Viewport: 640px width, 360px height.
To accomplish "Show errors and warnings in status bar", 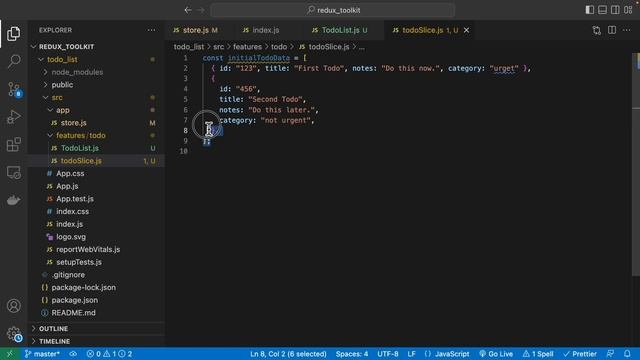I will coord(109,354).
